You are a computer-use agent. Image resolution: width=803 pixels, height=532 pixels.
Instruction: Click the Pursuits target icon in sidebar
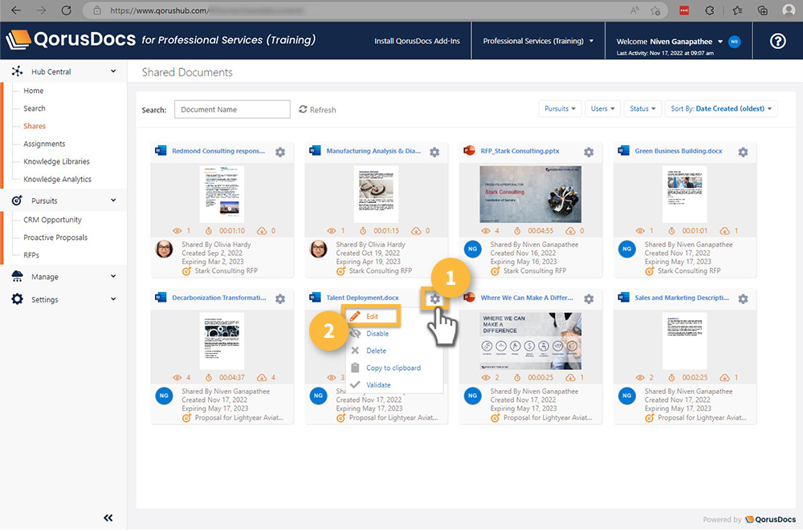pos(17,201)
